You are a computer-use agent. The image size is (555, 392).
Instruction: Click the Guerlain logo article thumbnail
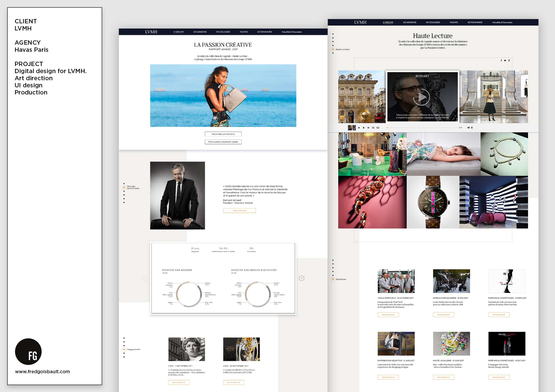pyautogui.click(x=507, y=281)
